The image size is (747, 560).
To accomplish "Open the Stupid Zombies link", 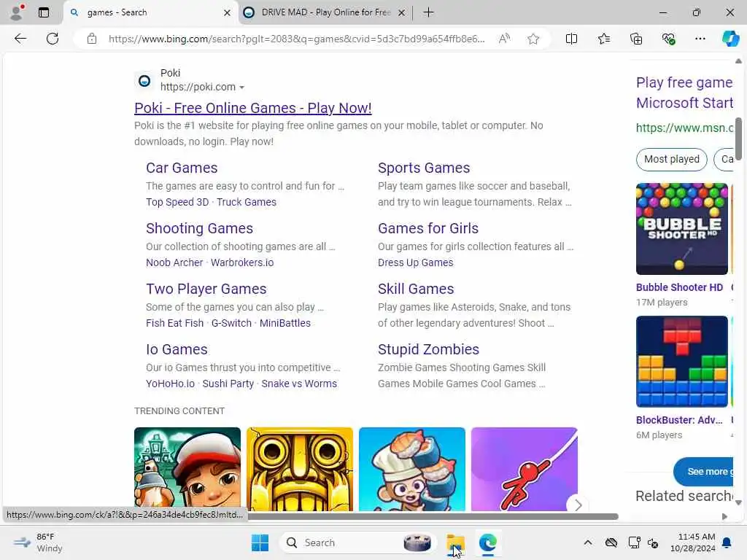I will [x=428, y=349].
